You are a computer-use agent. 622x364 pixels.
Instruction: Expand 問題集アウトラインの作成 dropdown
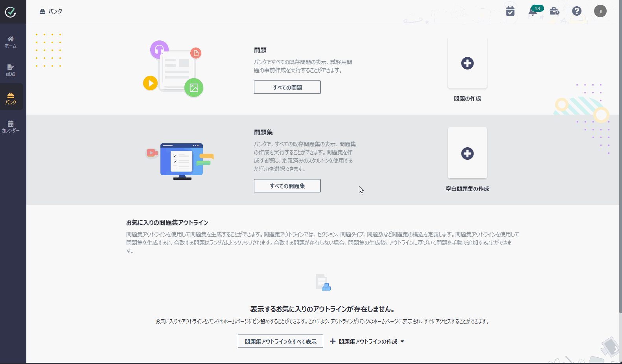[367, 342]
